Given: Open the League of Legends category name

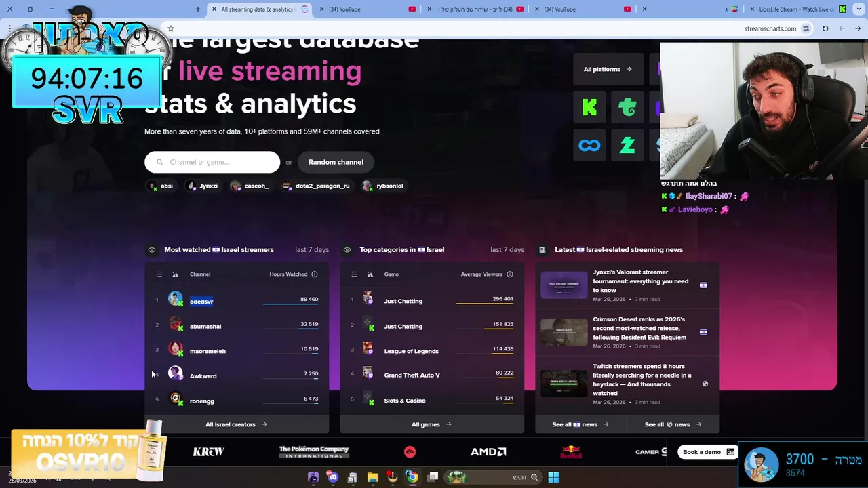Looking at the screenshot, I should coord(411,351).
